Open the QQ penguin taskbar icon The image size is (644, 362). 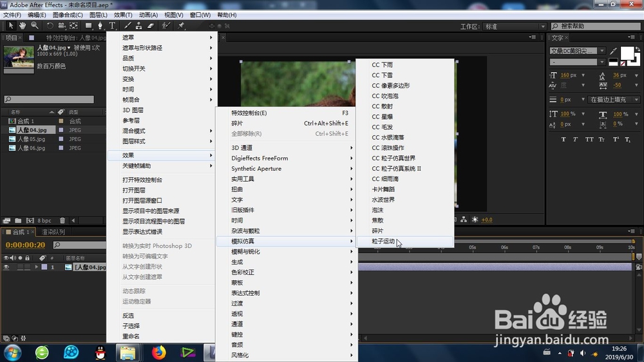pyautogui.click(x=100, y=352)
